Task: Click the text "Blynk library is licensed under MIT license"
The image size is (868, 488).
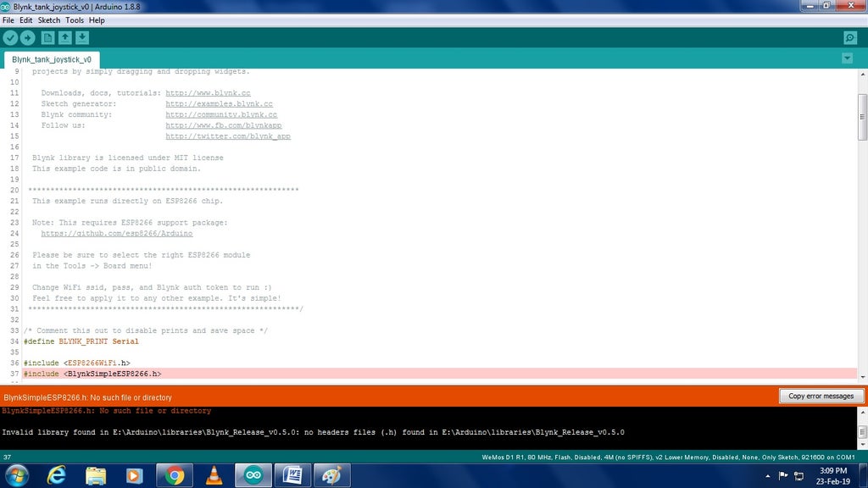Action: coord(127,158)
